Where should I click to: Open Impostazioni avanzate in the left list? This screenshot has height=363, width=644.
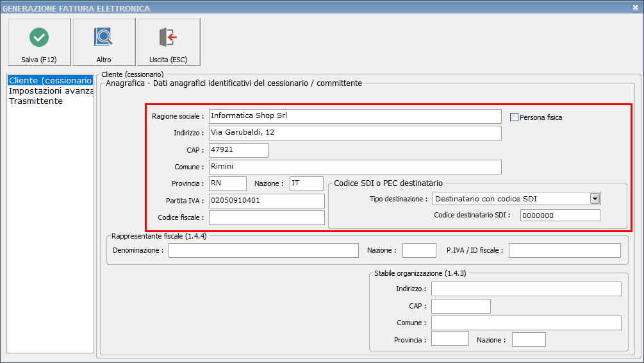[x=51, y=91]
